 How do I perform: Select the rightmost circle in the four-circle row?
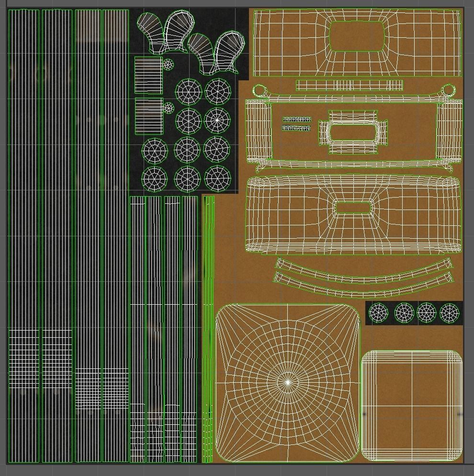[449, 313]
